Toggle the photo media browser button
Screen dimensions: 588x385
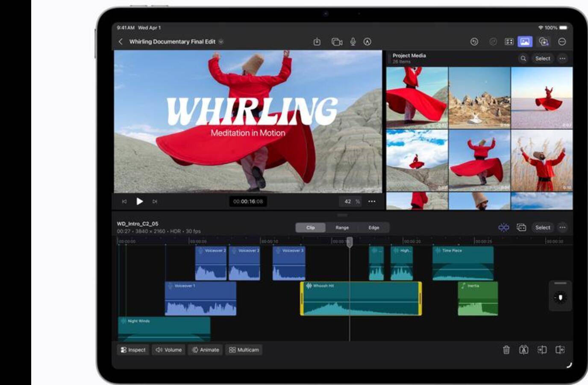525,41
